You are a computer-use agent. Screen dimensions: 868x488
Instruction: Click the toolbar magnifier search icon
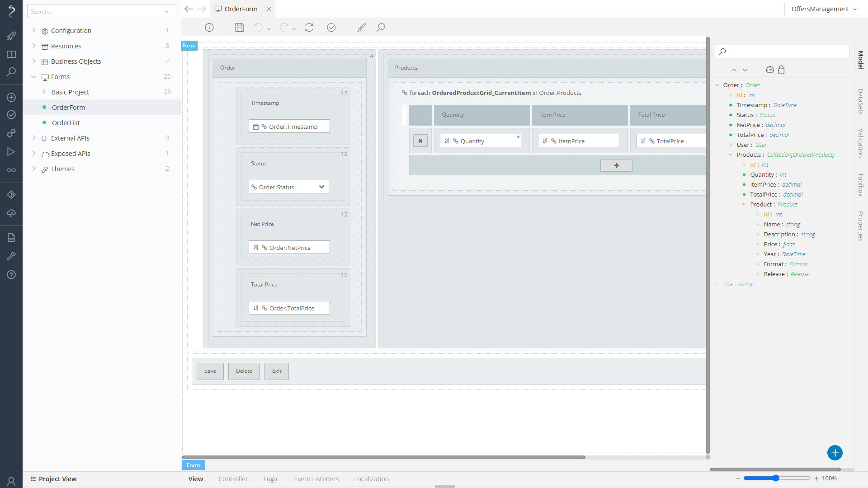(x=381, y=28)
